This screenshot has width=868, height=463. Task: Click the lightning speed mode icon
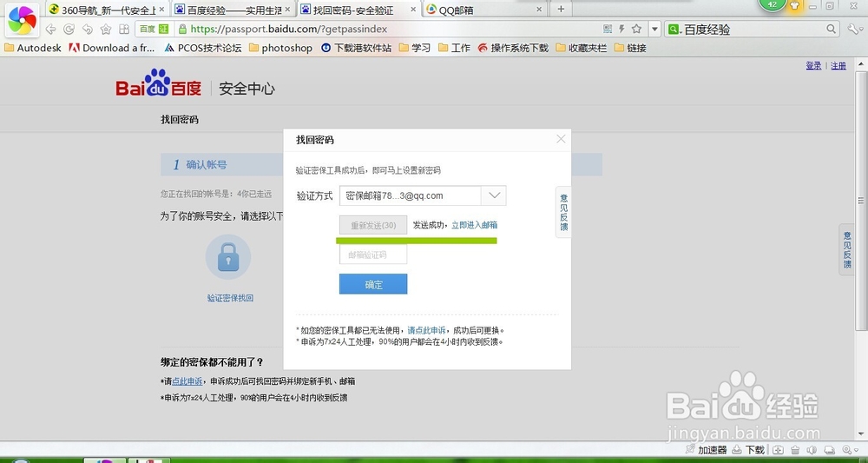click(x=621, y=29)
